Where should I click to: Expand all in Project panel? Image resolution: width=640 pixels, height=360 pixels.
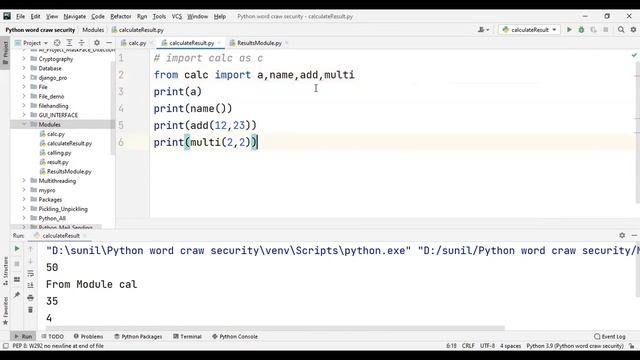(69, 43)
